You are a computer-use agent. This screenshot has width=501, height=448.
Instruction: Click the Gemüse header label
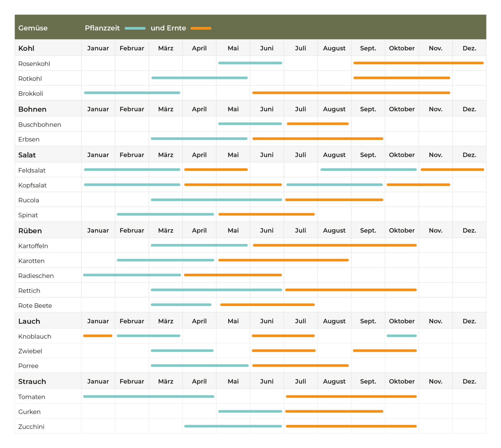pos(33,28)
